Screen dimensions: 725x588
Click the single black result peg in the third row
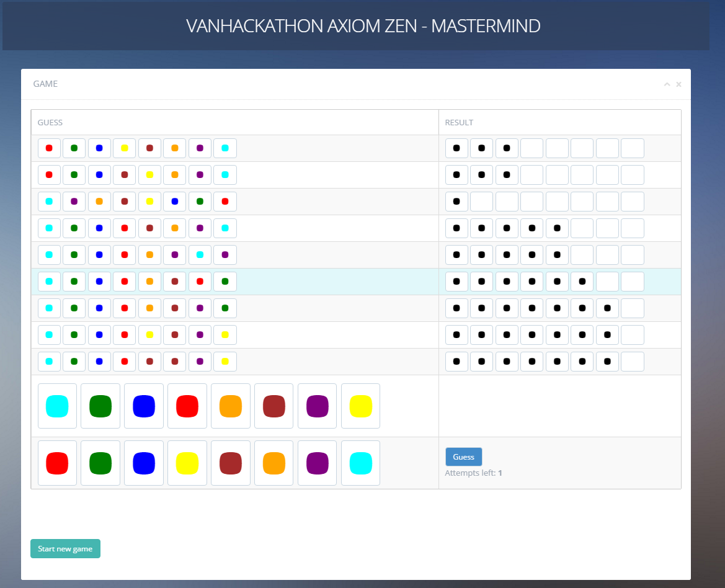pyautogui.click(x=456, y=202)
